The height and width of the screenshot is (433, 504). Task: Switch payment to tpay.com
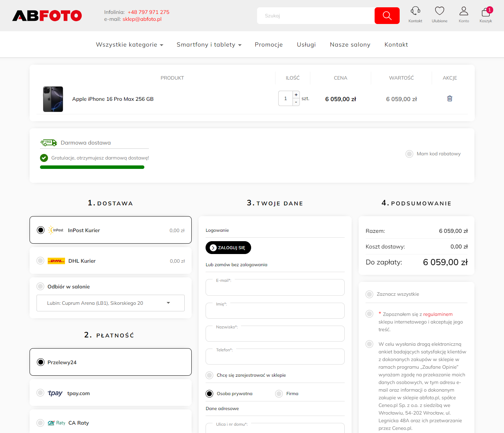click(x=40, y=393)
